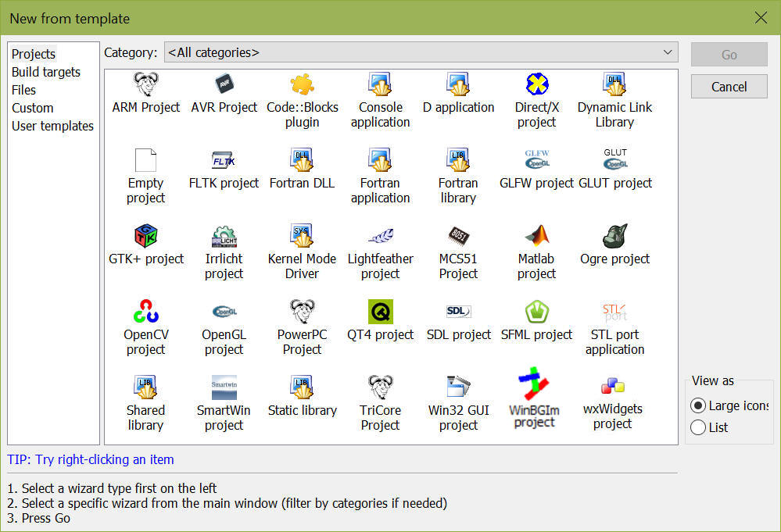
Task: Open the Category dropdown
Action: [x=421, y=52]
